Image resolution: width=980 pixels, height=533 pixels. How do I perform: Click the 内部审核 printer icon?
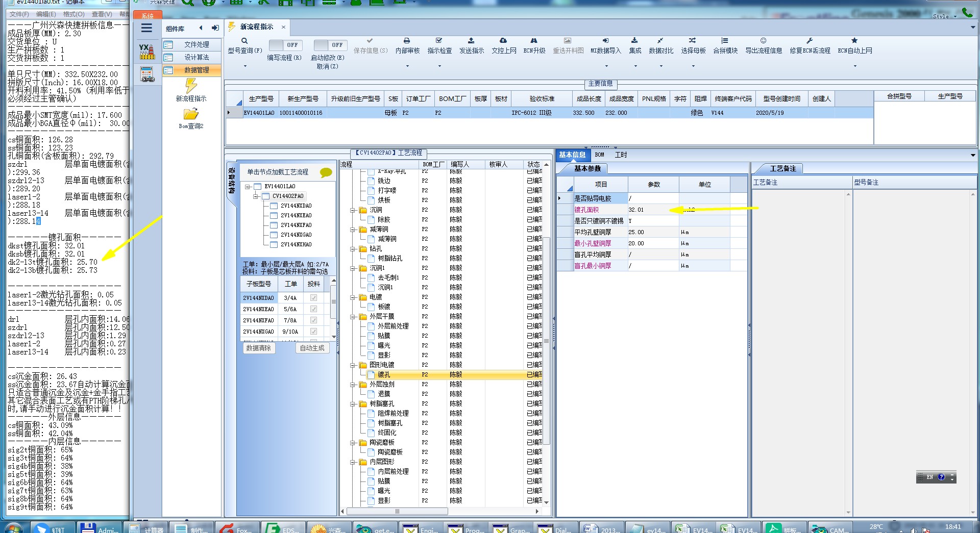click(407, 40)
